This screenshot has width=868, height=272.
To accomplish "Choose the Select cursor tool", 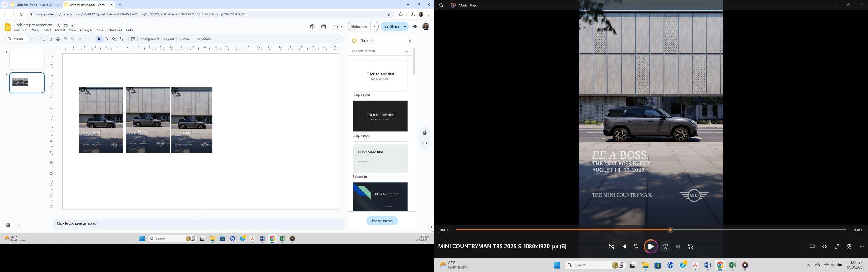I will [x=100, y=39].
